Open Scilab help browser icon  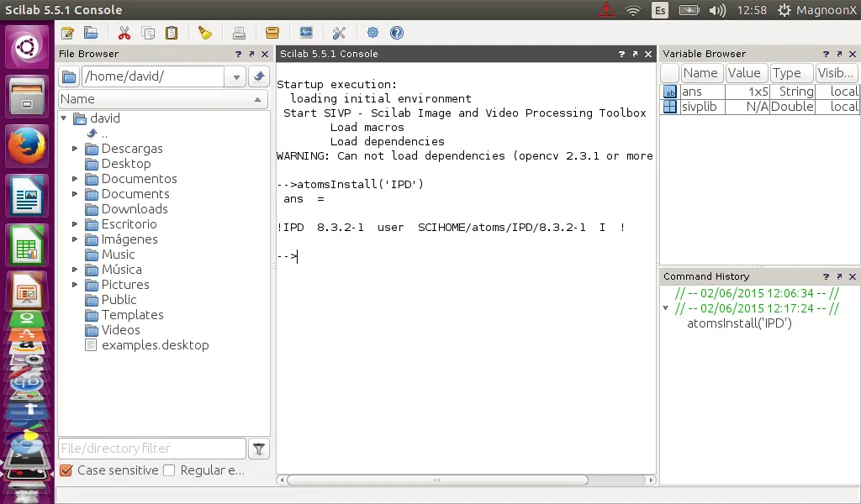tap(397, 33)
